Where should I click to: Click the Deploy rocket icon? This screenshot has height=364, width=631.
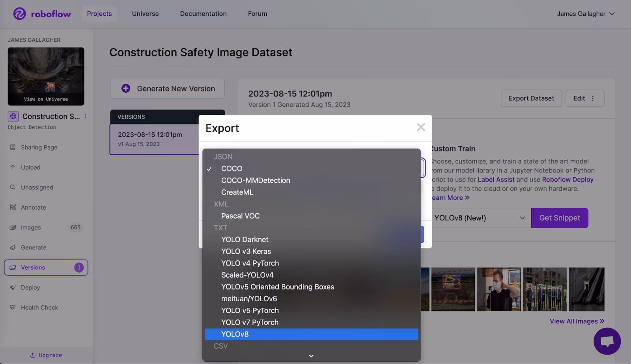click(x=13, y=288)
